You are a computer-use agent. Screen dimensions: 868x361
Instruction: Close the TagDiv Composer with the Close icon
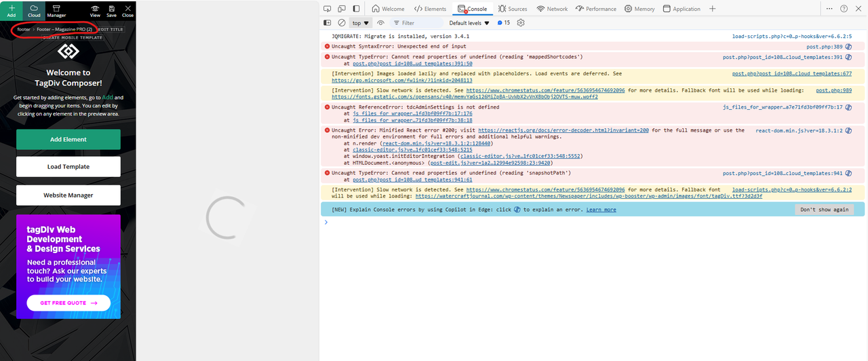[x=127, y=10]
